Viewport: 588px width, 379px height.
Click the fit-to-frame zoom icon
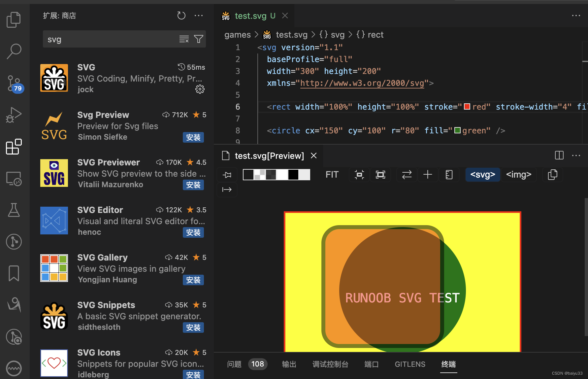click(x=380, y=175)
